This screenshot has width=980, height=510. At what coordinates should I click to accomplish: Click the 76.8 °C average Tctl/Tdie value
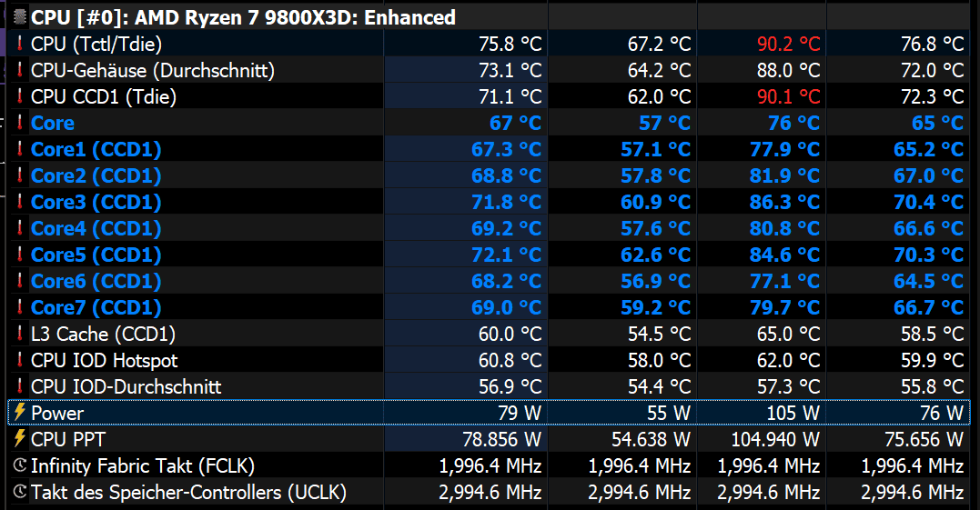pos(932,44)
